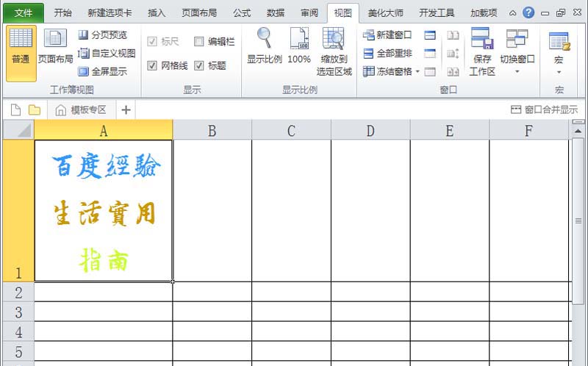Click the new document icon below ribbon
The image size is (588, 366).
[x=15, y=110]
